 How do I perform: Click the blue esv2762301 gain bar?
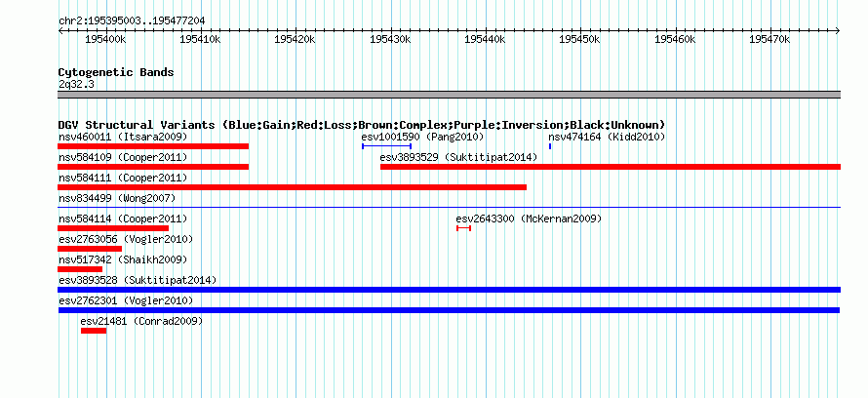[x=449, y=310]
